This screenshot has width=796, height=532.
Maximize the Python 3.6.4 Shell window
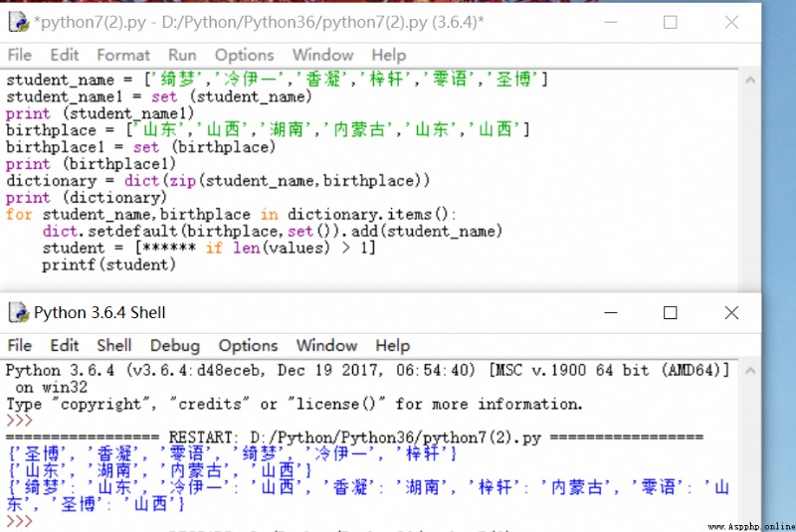(670, 312)
